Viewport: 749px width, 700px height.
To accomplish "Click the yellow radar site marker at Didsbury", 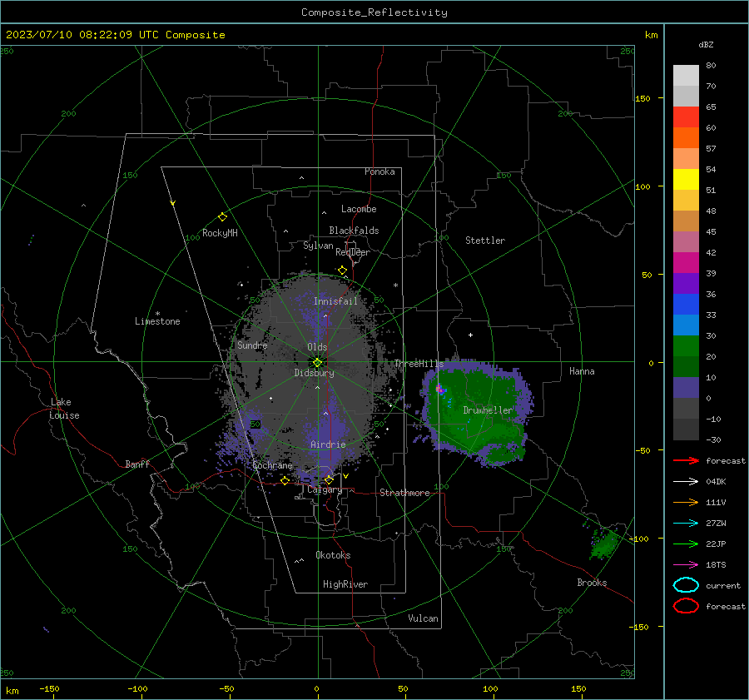I will point(318,363).
